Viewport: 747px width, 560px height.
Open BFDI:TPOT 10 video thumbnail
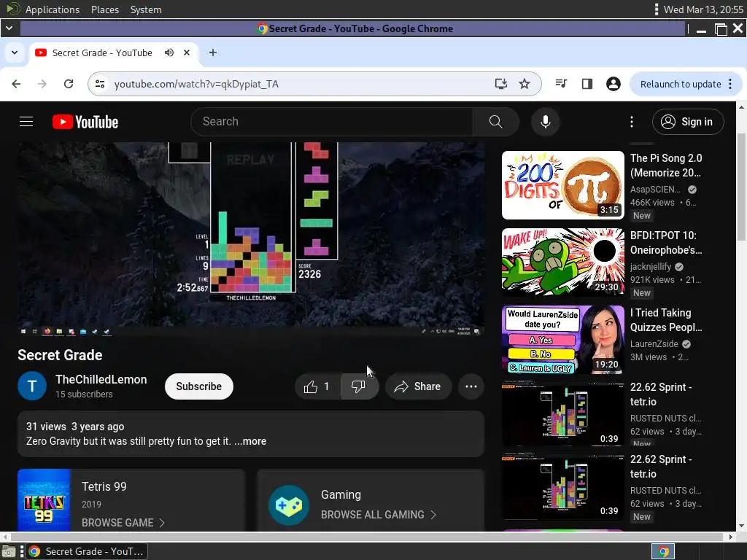click(562, 262)
